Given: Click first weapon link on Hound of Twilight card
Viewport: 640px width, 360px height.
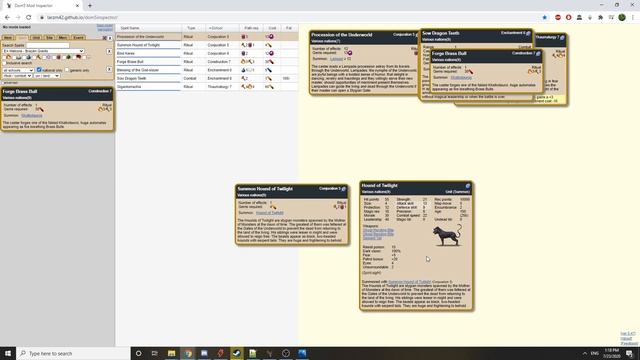Looking at the screenshot, I should point(378,230).
